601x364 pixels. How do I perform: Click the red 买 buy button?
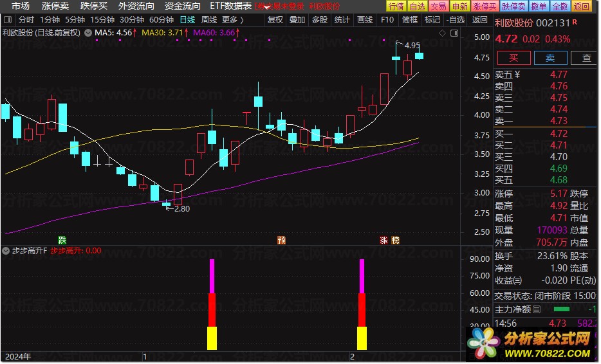tap(513, 58)
